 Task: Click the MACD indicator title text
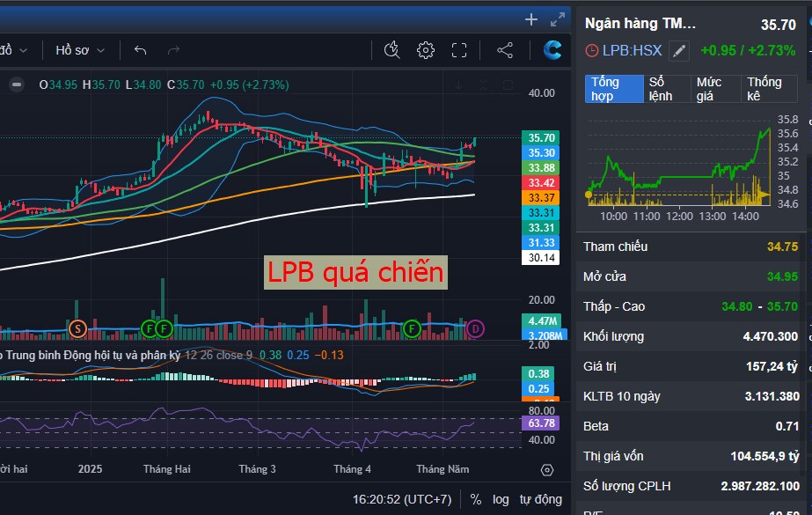91,356
